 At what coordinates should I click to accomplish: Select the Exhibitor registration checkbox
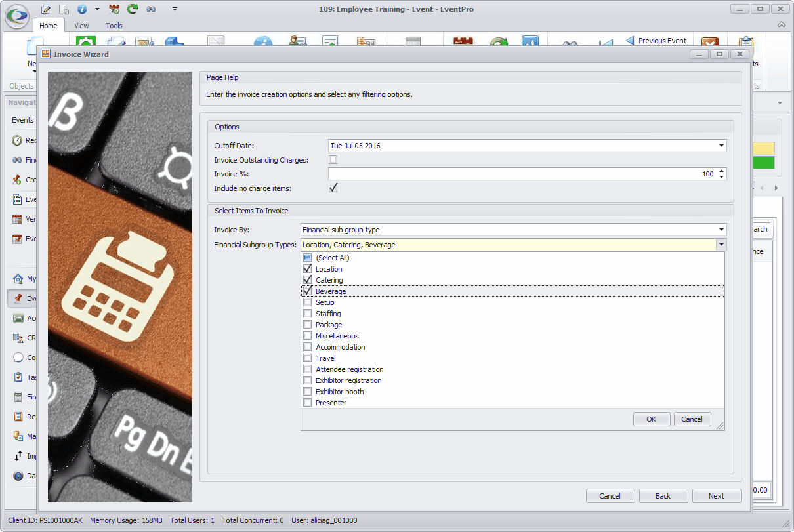(x=307, y=380)
